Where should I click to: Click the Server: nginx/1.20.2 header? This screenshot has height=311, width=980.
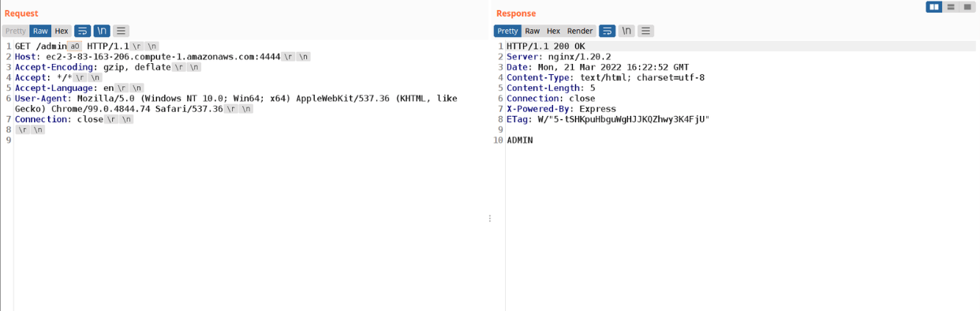pos(559,57)
